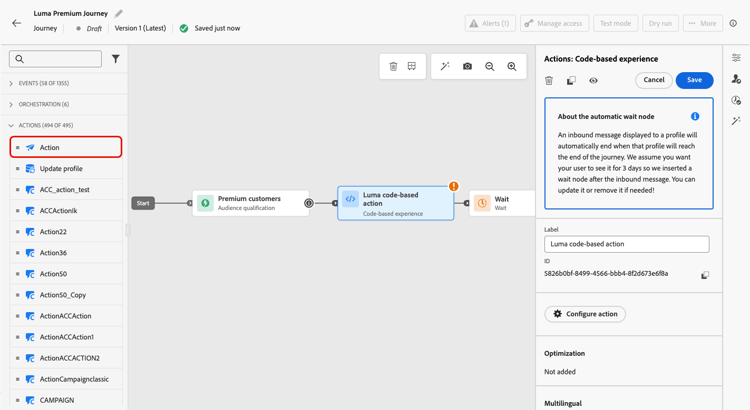Pick Action50 in the actions list
Image resolution: width=750 pixels, height=410 pixels.
click(x=66, y=274)
